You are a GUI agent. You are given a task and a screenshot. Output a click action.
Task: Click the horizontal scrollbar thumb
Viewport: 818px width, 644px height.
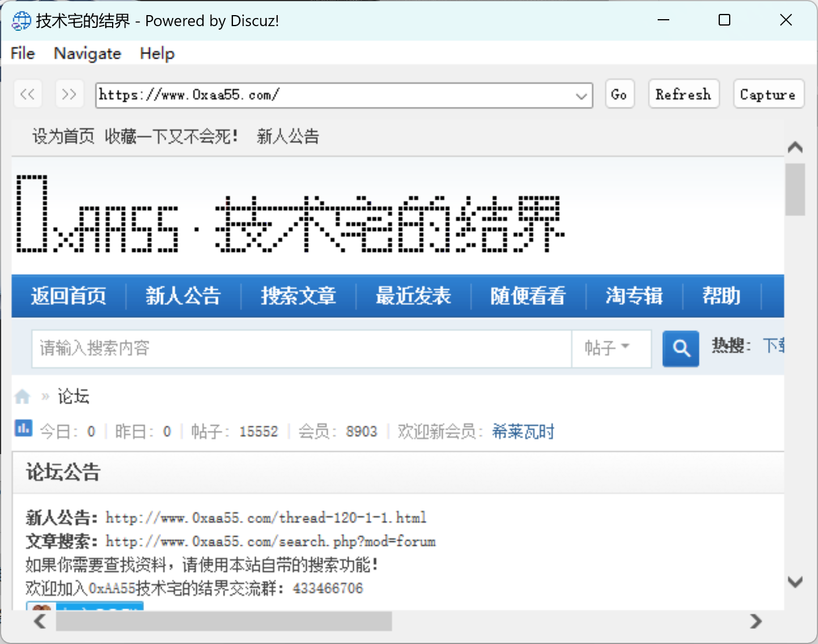(x=224, y=621)
